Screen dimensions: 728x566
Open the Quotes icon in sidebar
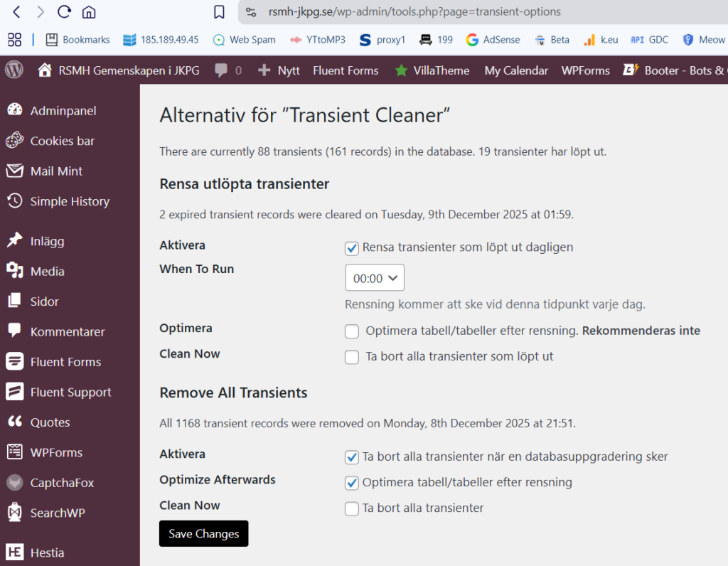[14, 422]
